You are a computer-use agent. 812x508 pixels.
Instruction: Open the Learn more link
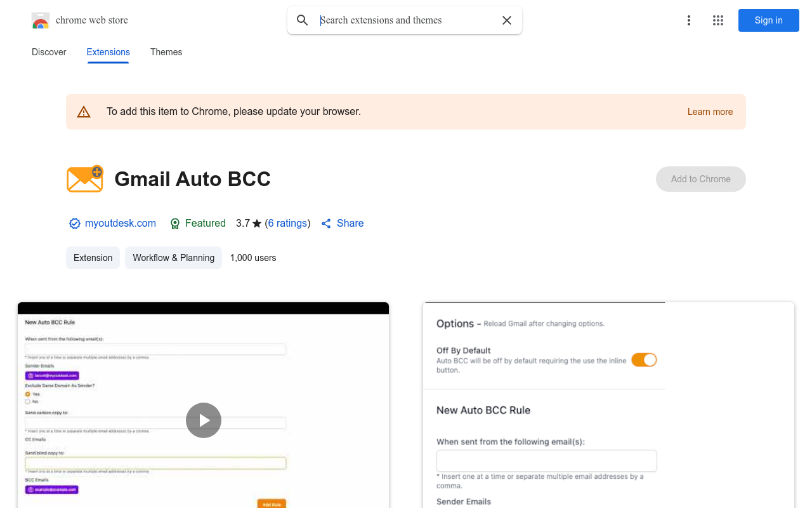click(710, 112)
